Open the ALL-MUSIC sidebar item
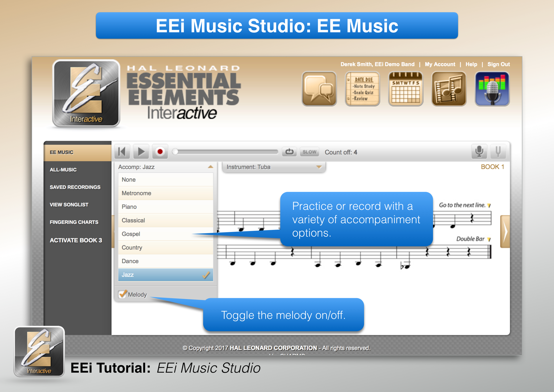This screenshot has width=554, height=392. coord(63,170)
